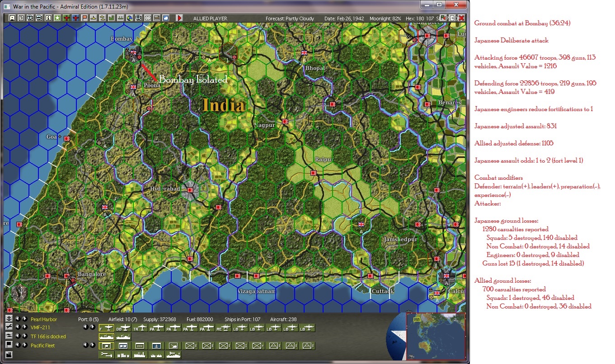Click the Fuel: 882000 value
The image size is (615, 364).
pos(200,319)
